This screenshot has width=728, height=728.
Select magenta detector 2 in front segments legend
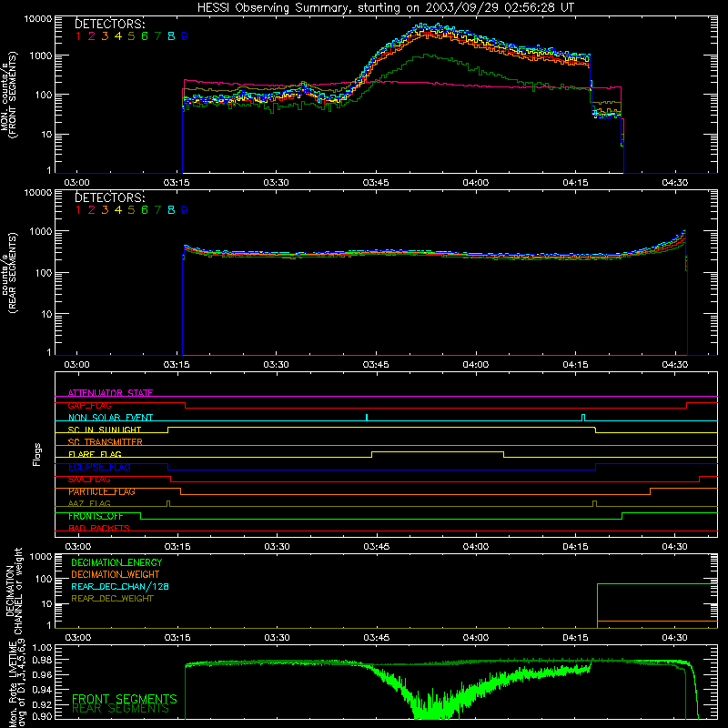tap(92, 36)
